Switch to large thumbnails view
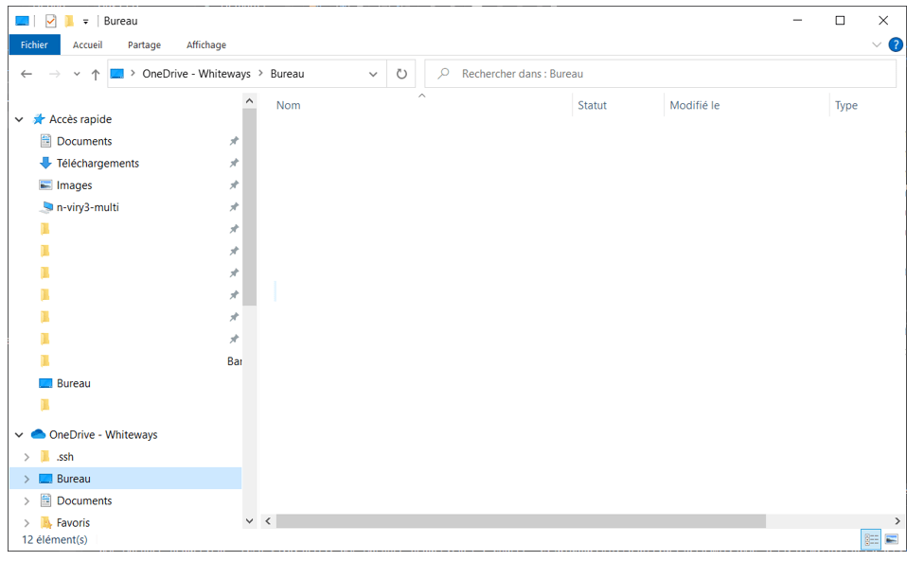The image size is (924, 561). tap(891, 539)
